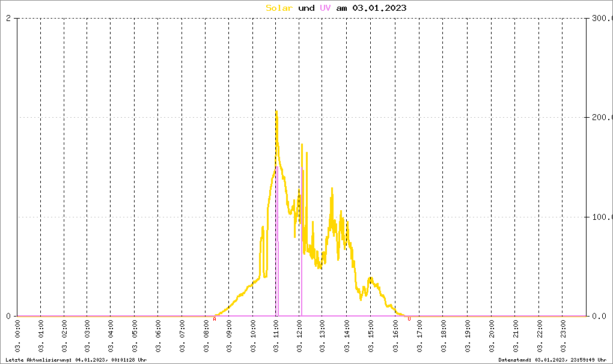Click the '03. 23:00' time axis label
The image size is (613, 364).
click(x=563, y=336)
